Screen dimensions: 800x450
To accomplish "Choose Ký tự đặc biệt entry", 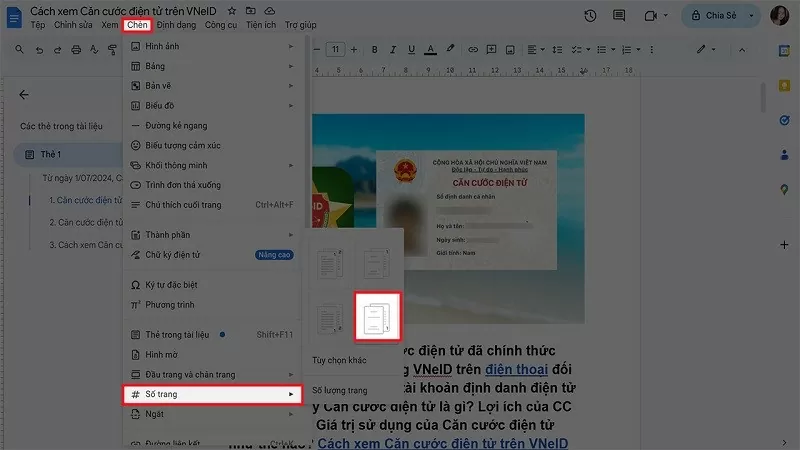I will [212, 285].
